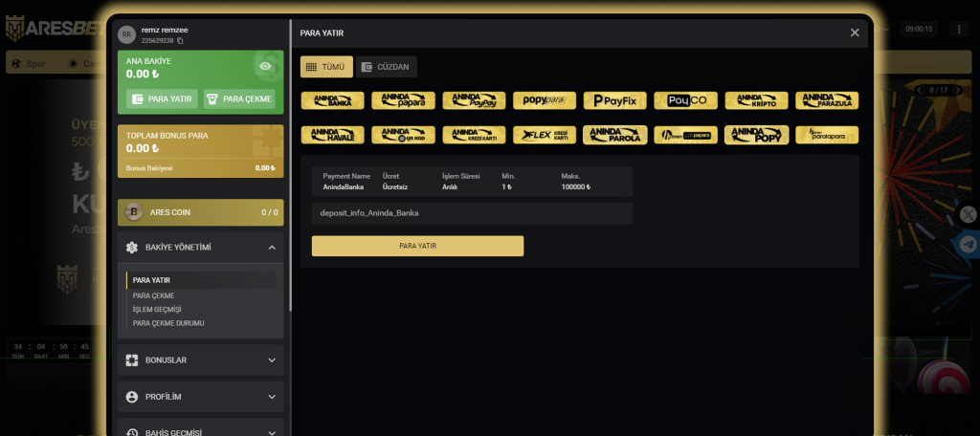The image size is (980, 436).
Task: Choose the PayCO payment option
Action: (685, 100)
